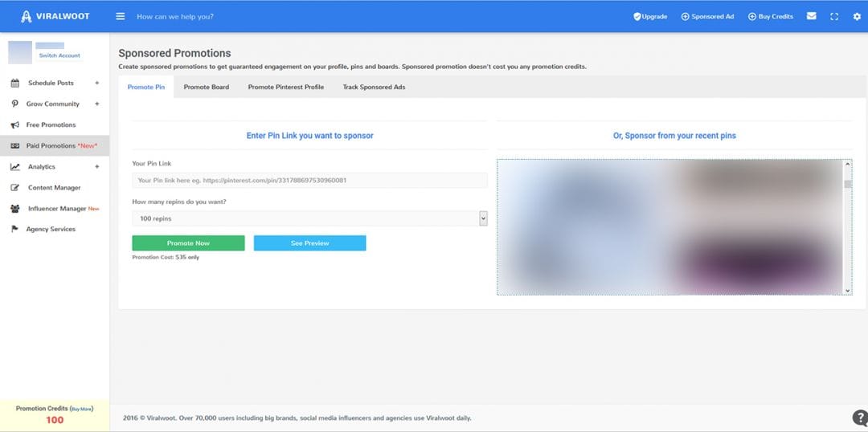The image size is (868, 432).
Task: Click the Promotion Credits 100 value
Action: (55, 421)
